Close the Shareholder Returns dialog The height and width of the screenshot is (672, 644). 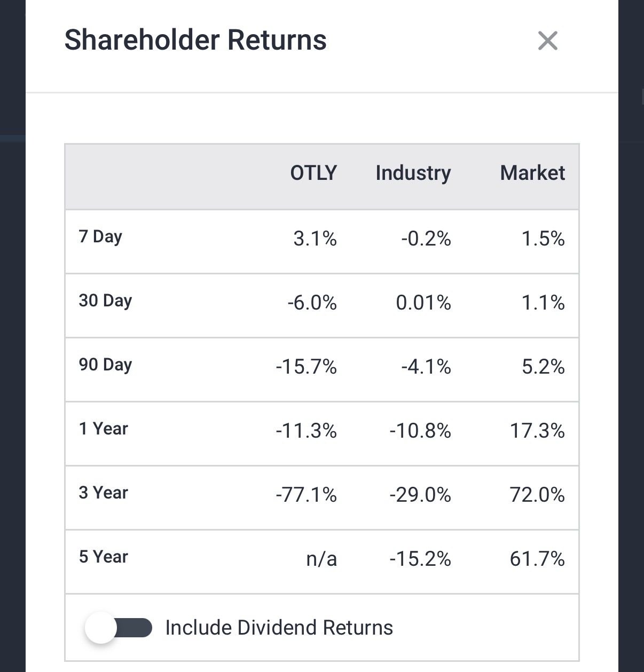point(547,41)
